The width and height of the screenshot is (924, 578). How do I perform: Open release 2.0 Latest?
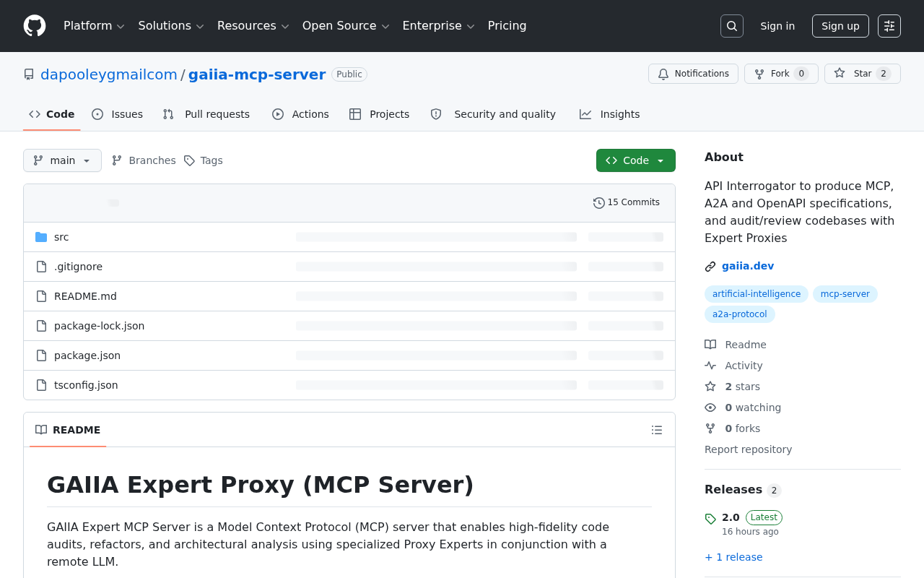752,517
